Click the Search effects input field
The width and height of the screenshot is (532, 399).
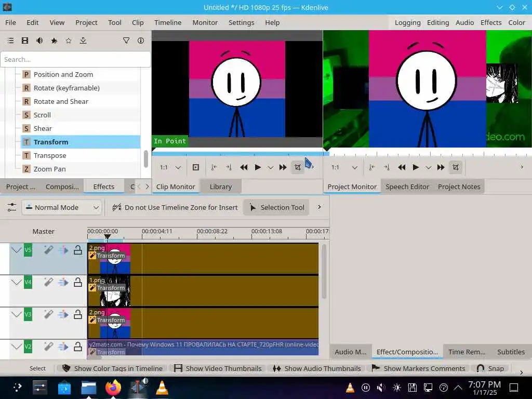tap(76, 59)
